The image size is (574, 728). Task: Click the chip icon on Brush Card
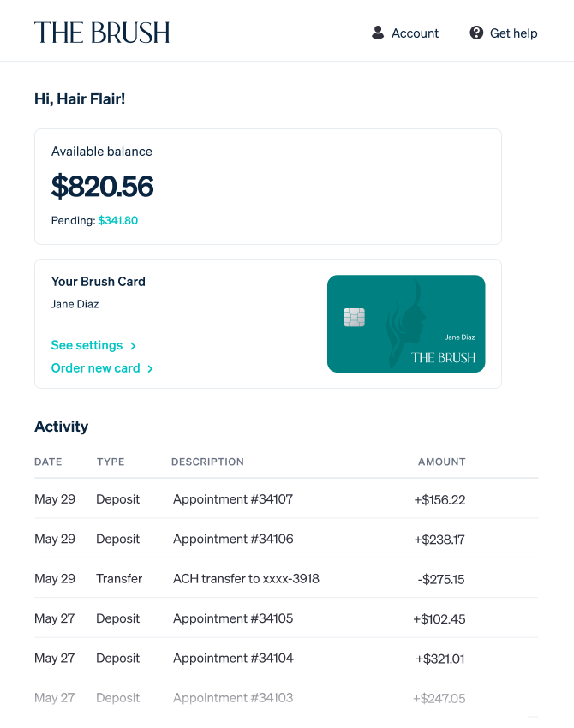(x=354, y=318)
